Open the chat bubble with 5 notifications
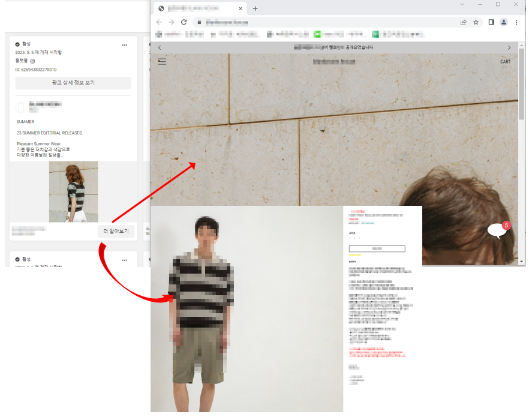This screenshot has height=420, width=529. point(498,230)
